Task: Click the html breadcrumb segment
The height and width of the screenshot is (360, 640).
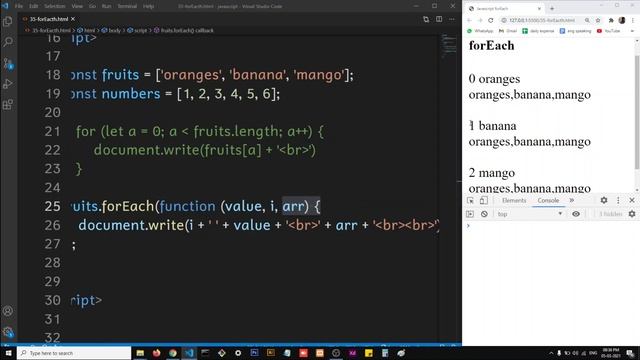Action: pyautogui.click(x=87, y=30)
